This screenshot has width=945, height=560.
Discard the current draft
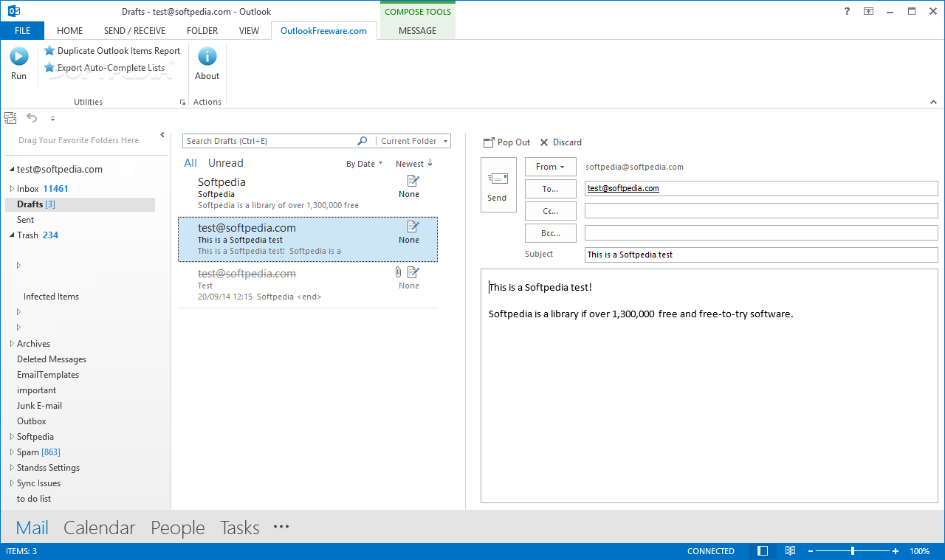coord(560,142)
